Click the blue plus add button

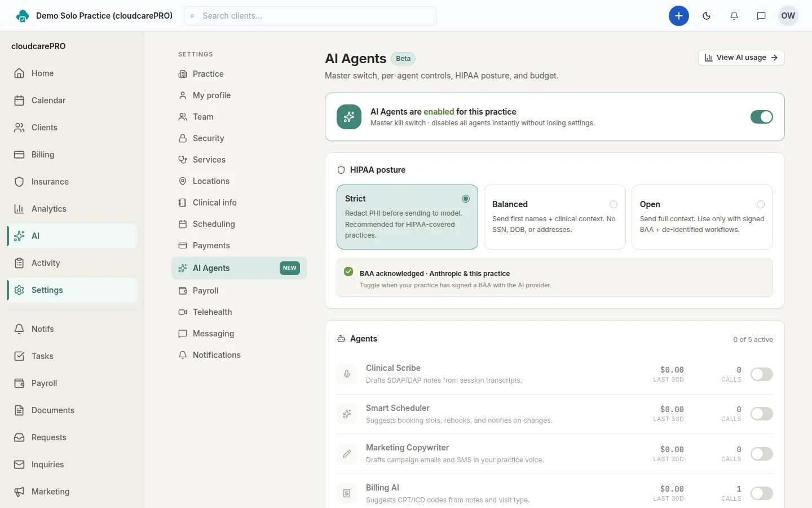pos(679,16)
